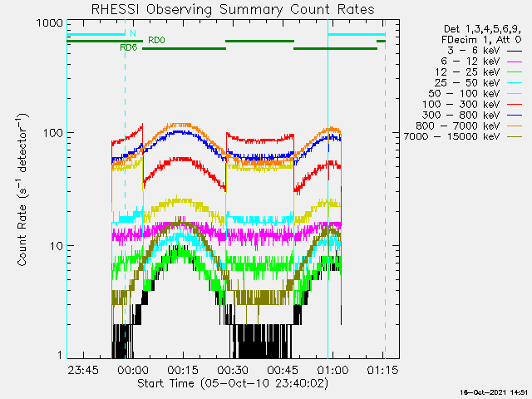Click the magenta legend line for 6-12 keV
Screen dimensions: 532x399
pyautogui.click(x=515, y=62)
